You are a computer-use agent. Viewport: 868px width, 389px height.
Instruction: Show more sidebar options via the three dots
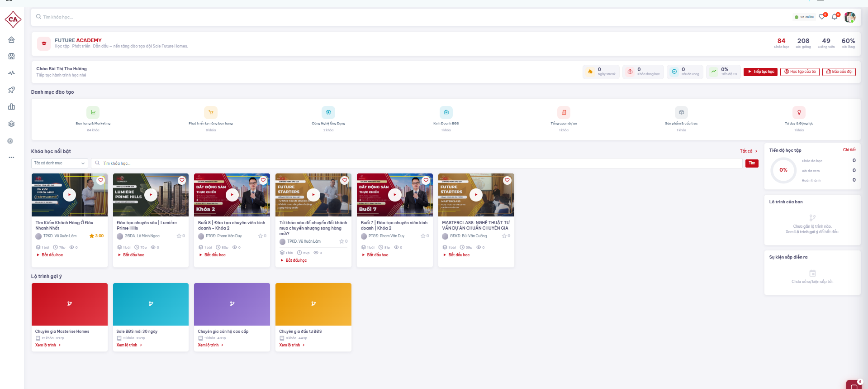pos(12,158)
